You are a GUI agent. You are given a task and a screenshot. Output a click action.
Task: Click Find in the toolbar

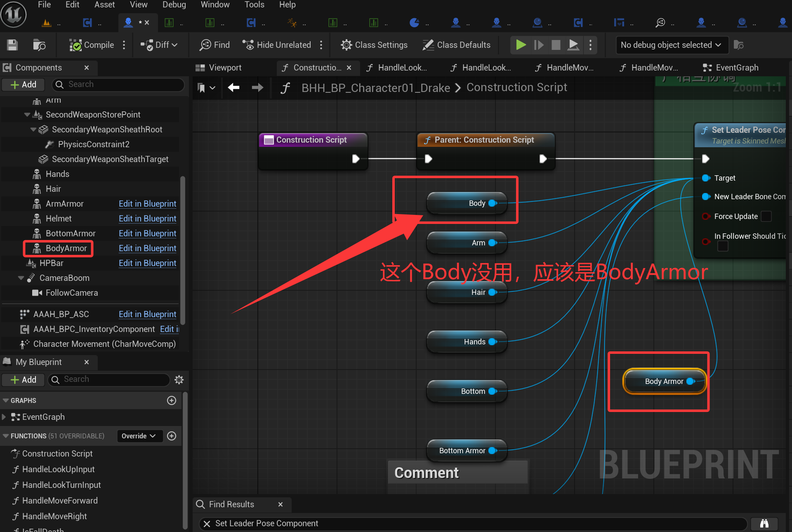click(214, 45)
